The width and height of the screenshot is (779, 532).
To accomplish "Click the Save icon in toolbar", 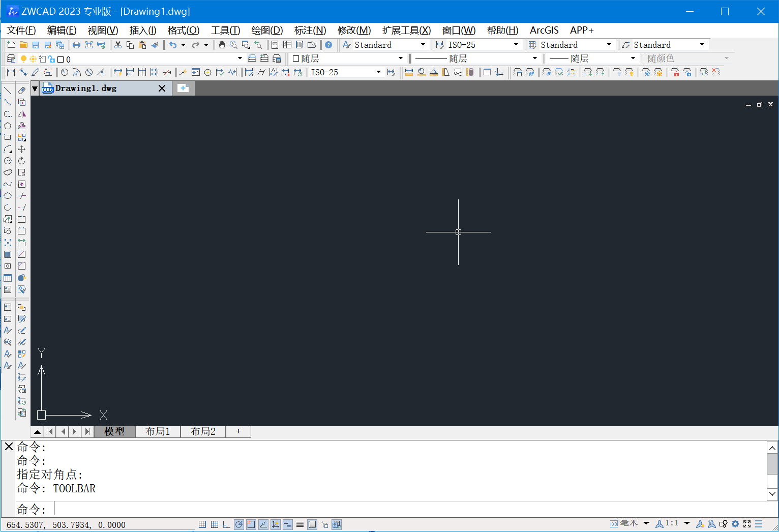I will pos(36,45).
